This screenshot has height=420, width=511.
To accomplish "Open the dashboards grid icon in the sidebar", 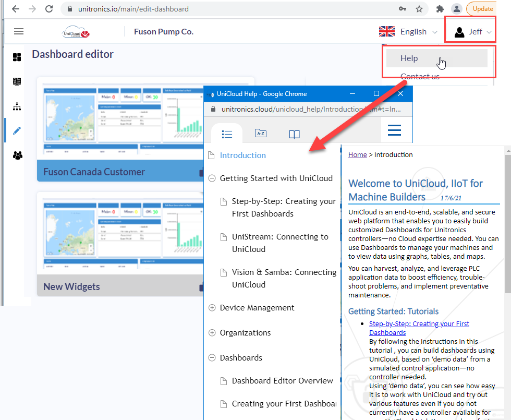I will click(17, 57).
